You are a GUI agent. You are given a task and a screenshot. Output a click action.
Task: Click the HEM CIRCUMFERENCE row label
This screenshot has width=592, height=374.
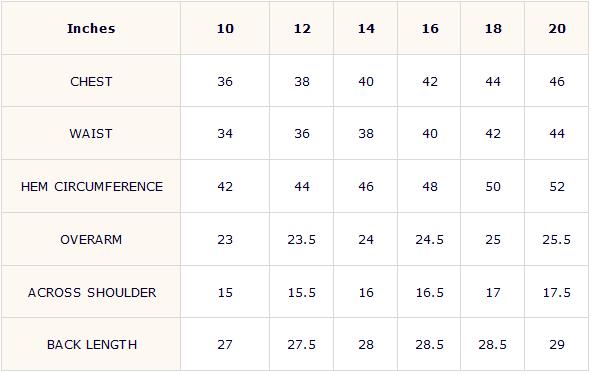tap(92, 186)
